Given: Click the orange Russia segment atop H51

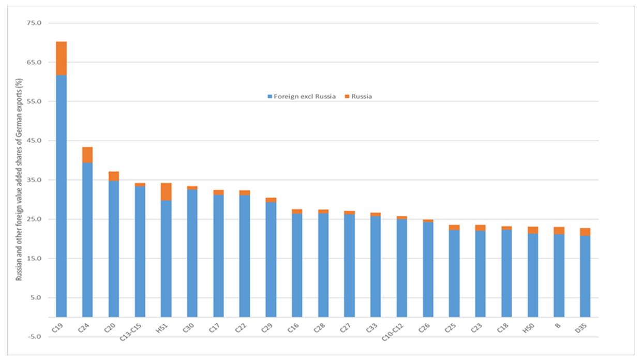Looking at the screenshot, I should tap(166, 192).
